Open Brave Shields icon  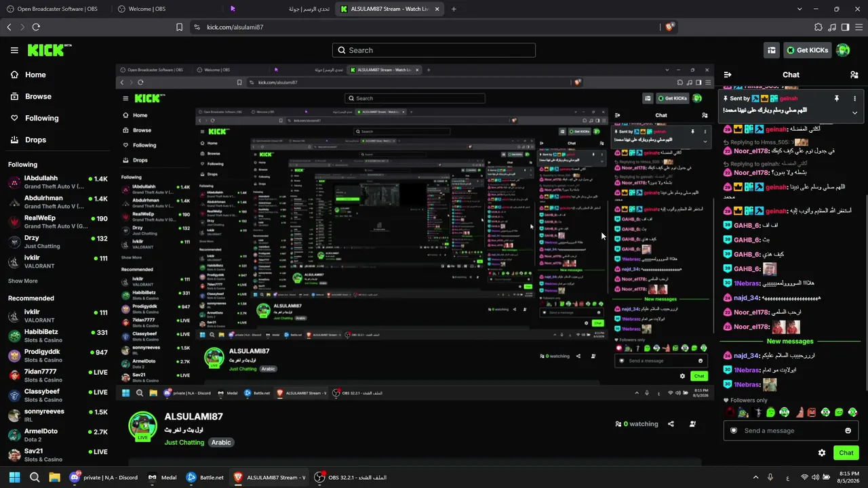[669, 27]
